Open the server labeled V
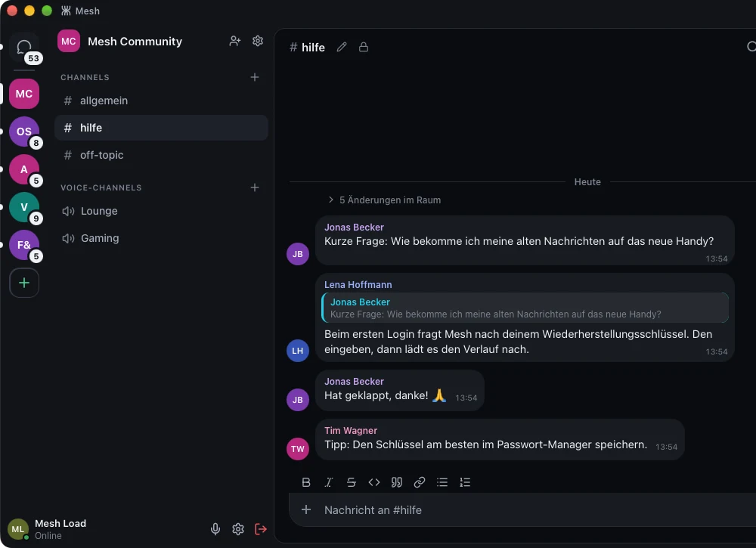 (x=24, y=207)
